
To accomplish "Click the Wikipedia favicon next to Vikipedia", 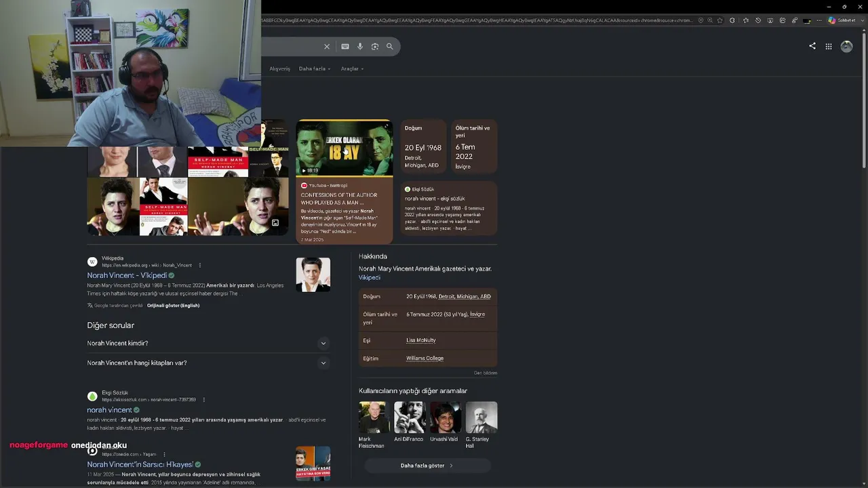I will tap(92, 262).
